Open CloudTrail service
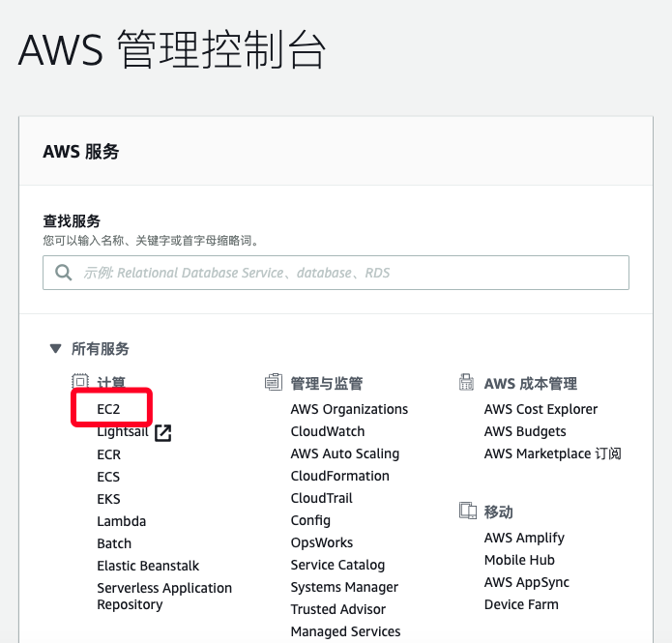The width and height of the screenshot is (672, 643). click(322, 498)
